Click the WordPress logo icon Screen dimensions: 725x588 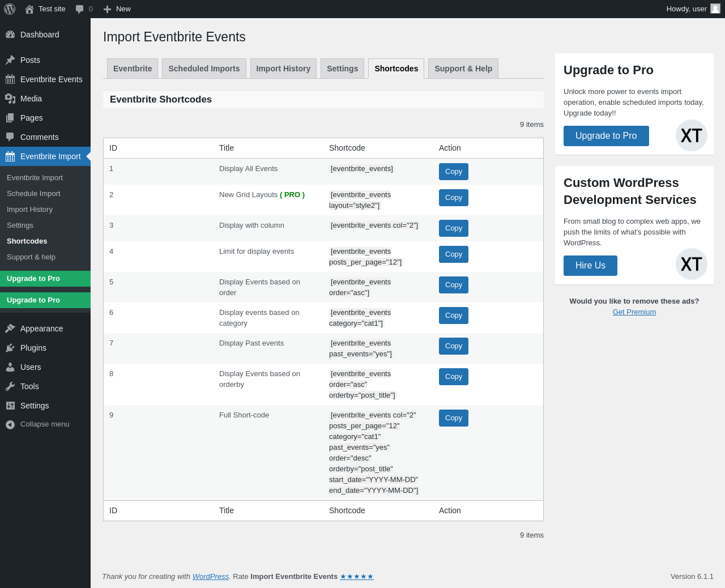pos(10,9)
